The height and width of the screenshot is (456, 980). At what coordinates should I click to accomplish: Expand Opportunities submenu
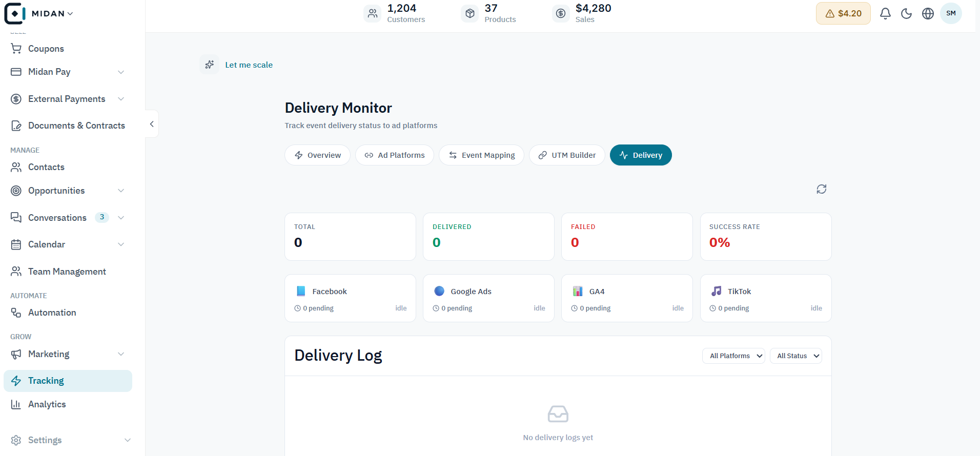coord(121,191)
